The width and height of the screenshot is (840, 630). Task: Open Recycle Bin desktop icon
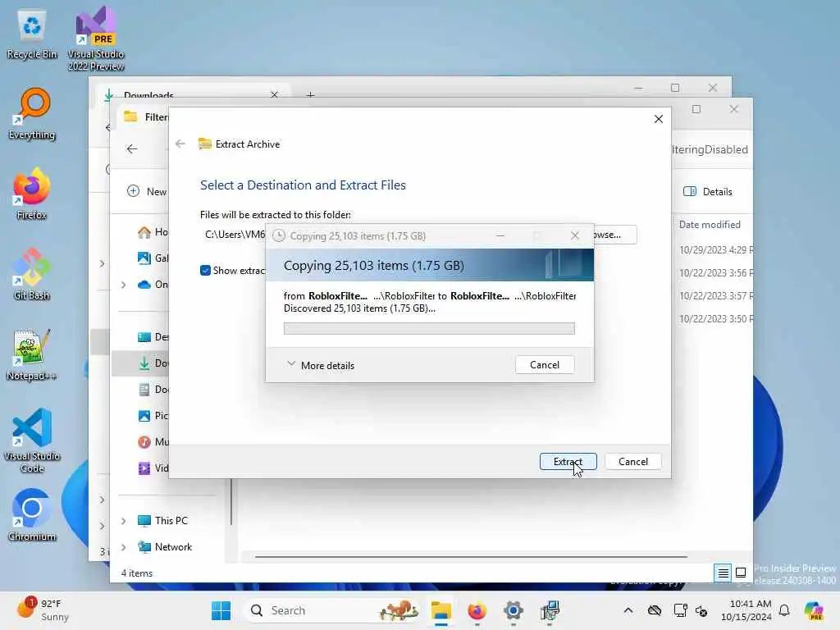(32, 34)
